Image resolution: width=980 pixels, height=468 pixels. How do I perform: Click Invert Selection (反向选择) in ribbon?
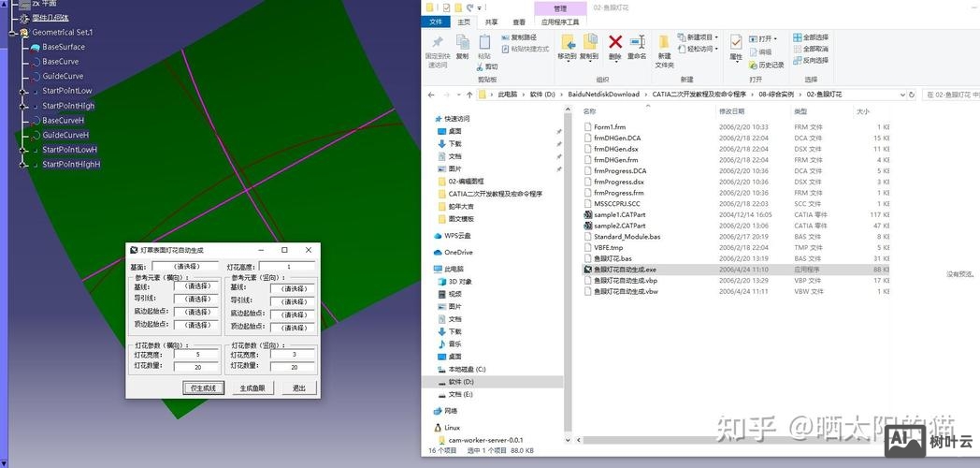coord(810,60)
